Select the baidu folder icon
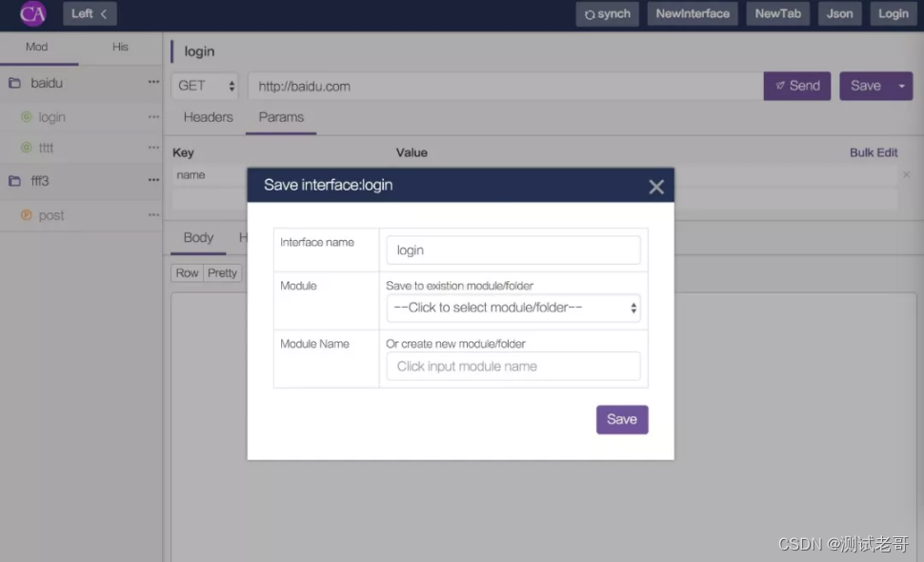 [x=14, y=83]
